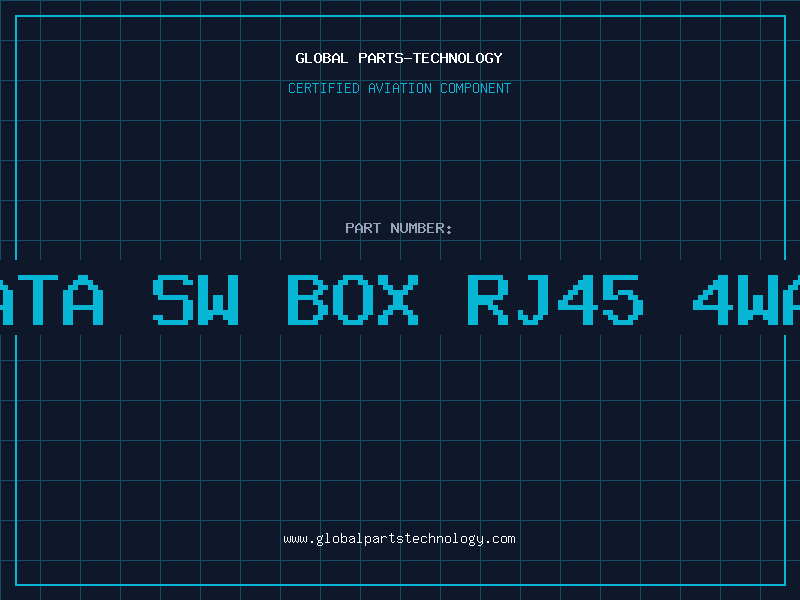This screenshot has height=600, width=800.
Task: Click the SW BOX RJ45 part number text
Action: (398, 300)
